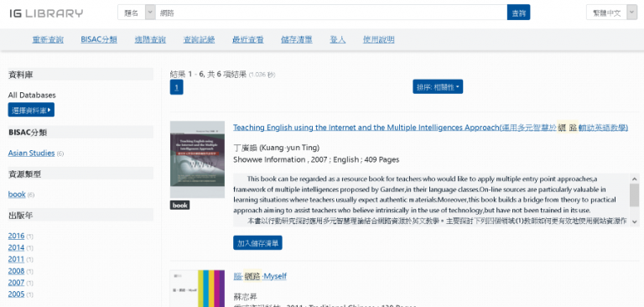Click the author name 蘇志昇
The width and height of the screenshot is (644, 307).
click(245, 297)
